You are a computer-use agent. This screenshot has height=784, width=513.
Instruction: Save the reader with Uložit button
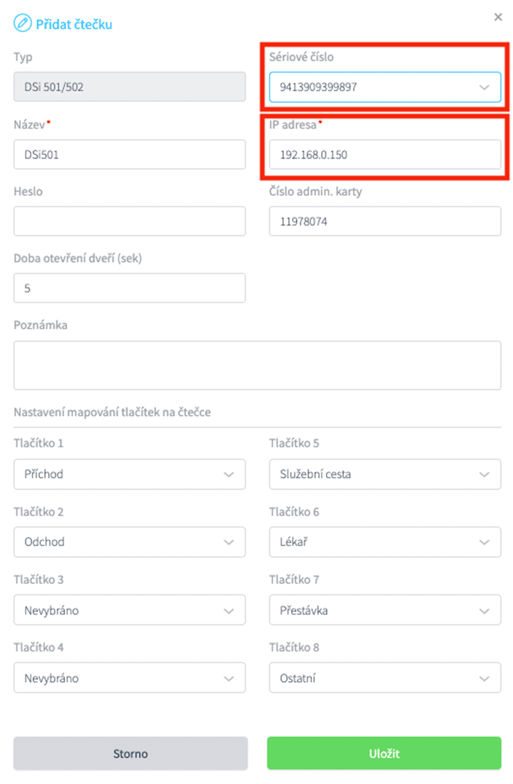coord(384,754)
